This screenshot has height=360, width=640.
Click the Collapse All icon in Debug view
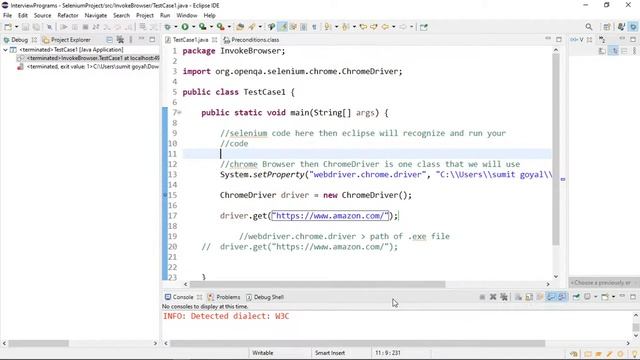[x=109, y=40]
